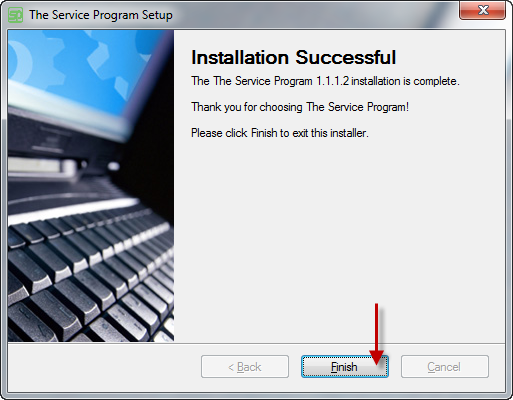Click the green Service Program title bar icon
This screenshot has width=513, height=400.
(x=15, y=15)
